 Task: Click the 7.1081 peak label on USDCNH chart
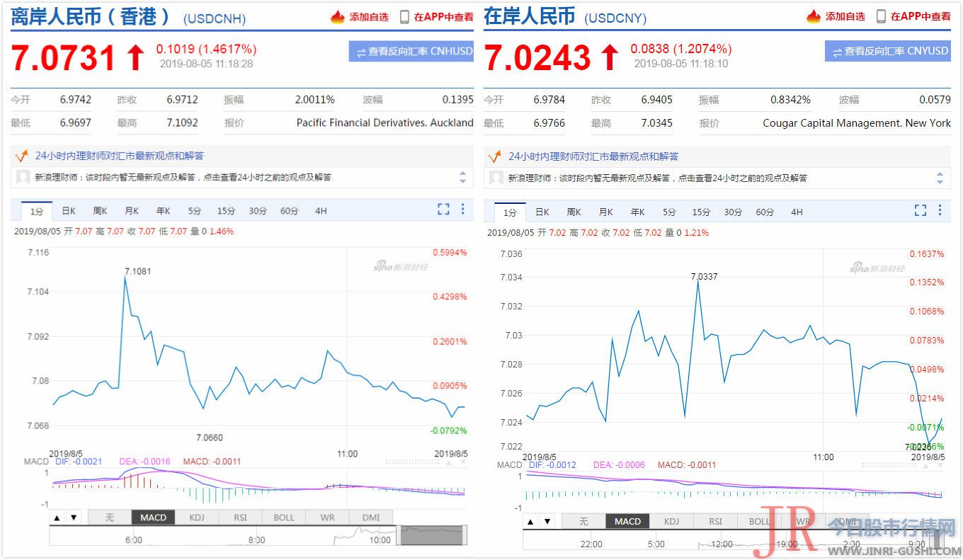(138, 271)
